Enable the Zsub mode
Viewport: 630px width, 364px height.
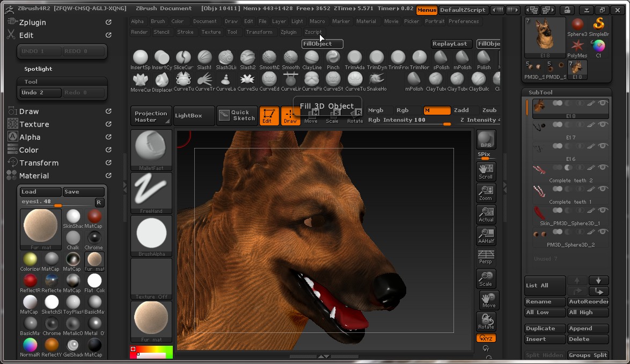tap(489, 110)
